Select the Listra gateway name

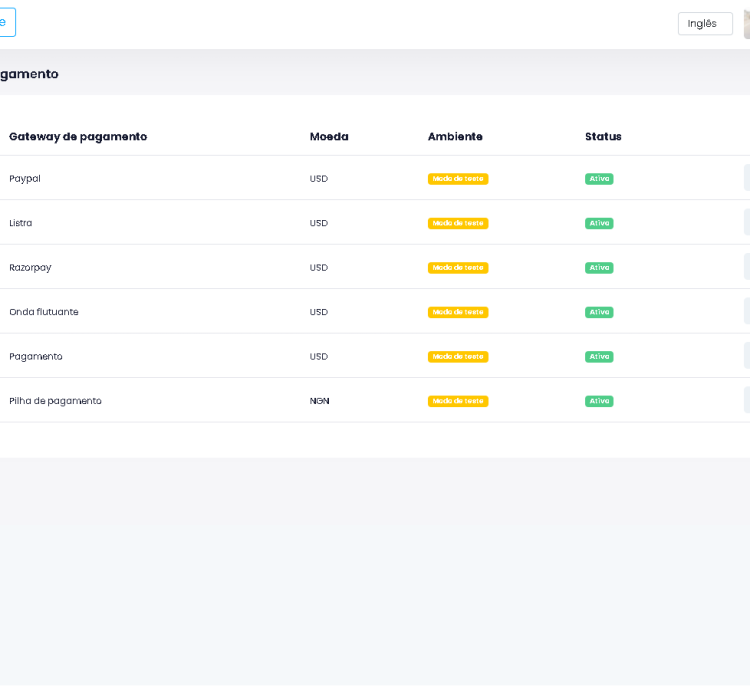[x=21, y=223]
